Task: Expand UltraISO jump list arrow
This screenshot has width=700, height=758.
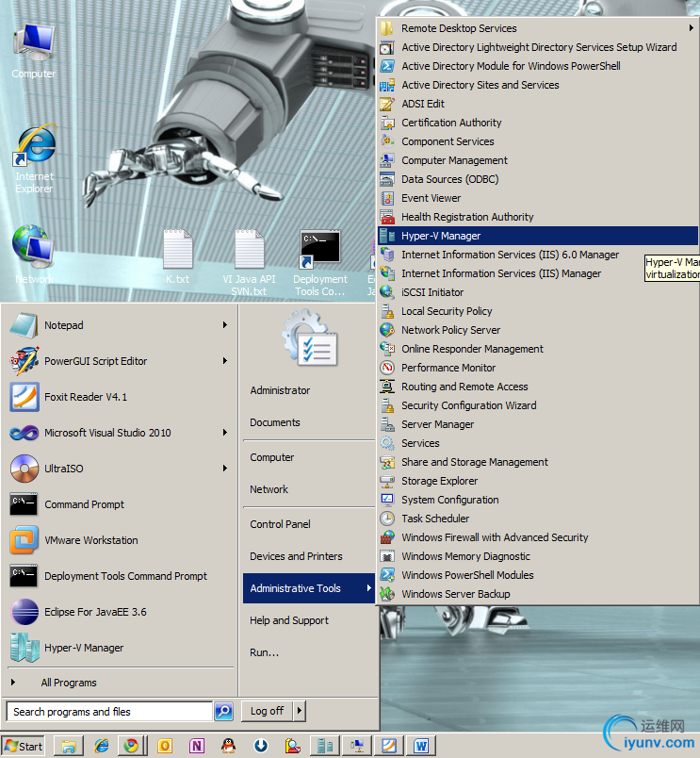Action: click(x=224, y=468)
